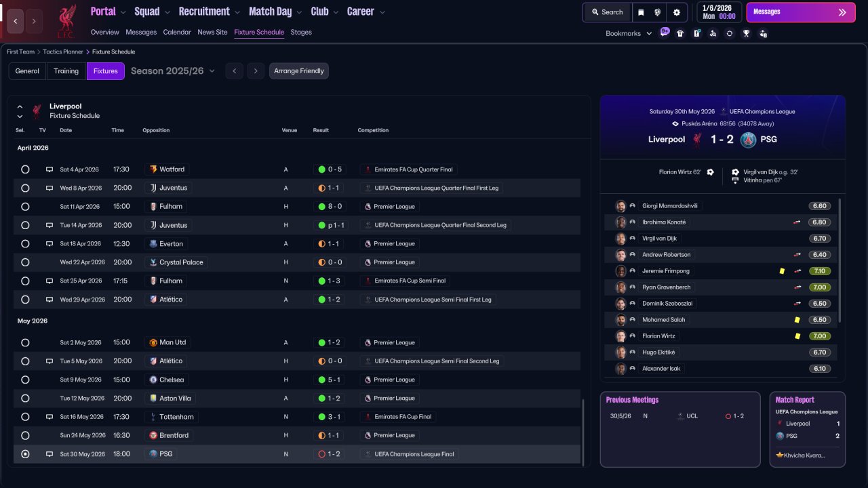Select the Brentford fixture radio button
The image size is (868, 488).
[x=25, y=435]
